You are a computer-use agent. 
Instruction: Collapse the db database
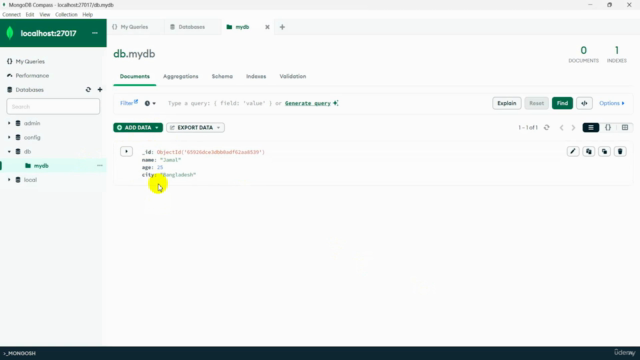pyautogui.click(x=9, y=151)
